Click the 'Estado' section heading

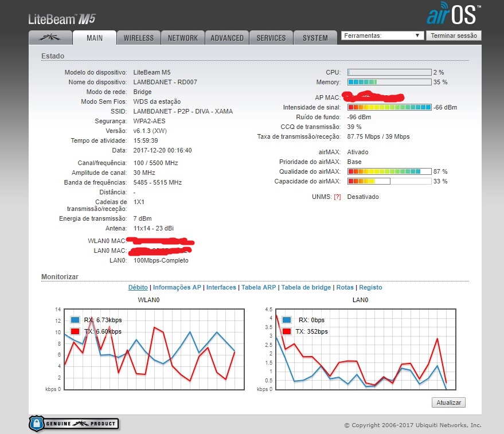(x=53, y=56)
